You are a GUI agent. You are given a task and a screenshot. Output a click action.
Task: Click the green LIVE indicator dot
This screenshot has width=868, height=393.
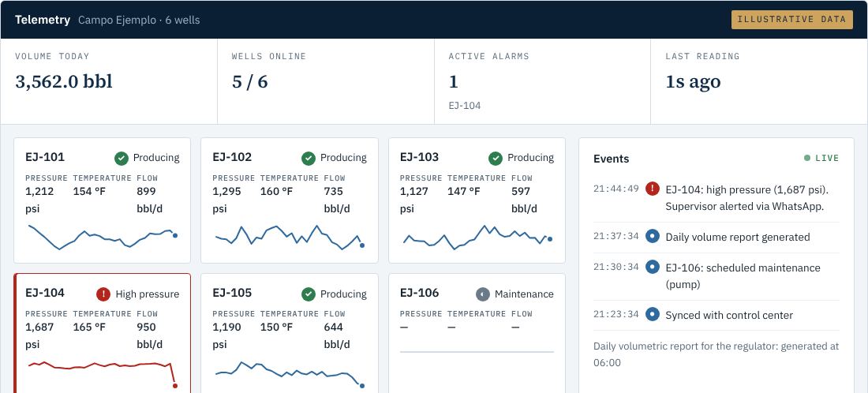(x=807, y=159)
